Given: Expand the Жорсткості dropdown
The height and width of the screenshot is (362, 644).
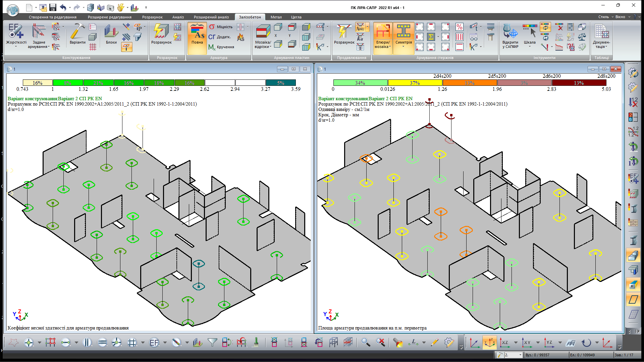Looking at the screenshot, I should pyautogui.click(x=16, y=47).
